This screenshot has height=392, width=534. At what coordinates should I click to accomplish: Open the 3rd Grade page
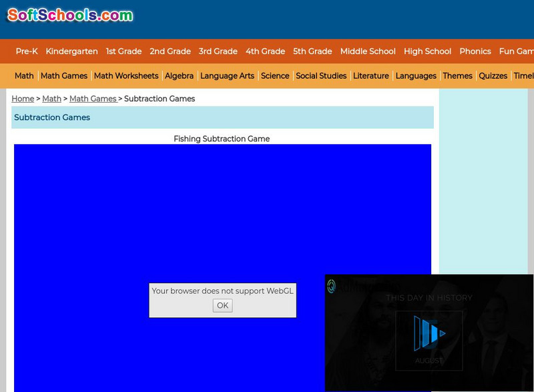click(218, 51)
